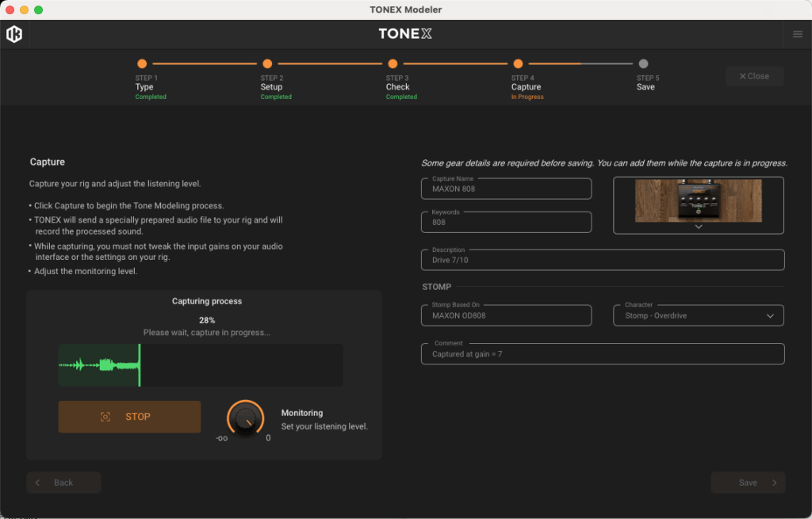Go Back to the previous step

(x=63, y=483)
